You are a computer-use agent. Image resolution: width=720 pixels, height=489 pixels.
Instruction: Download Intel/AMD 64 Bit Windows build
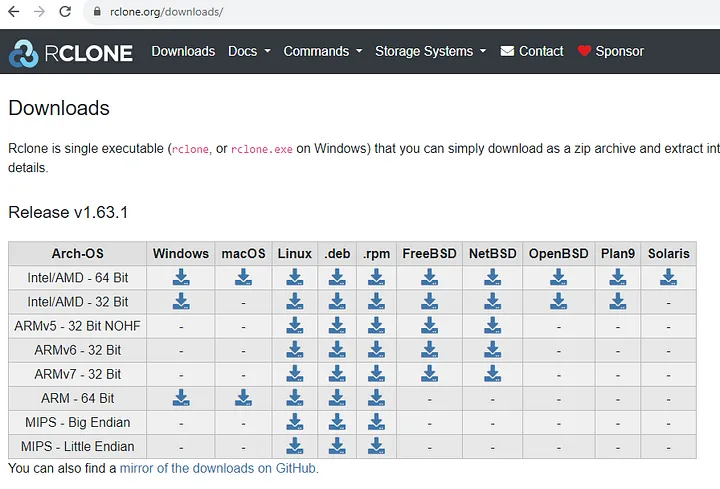[x=181, y=277]
